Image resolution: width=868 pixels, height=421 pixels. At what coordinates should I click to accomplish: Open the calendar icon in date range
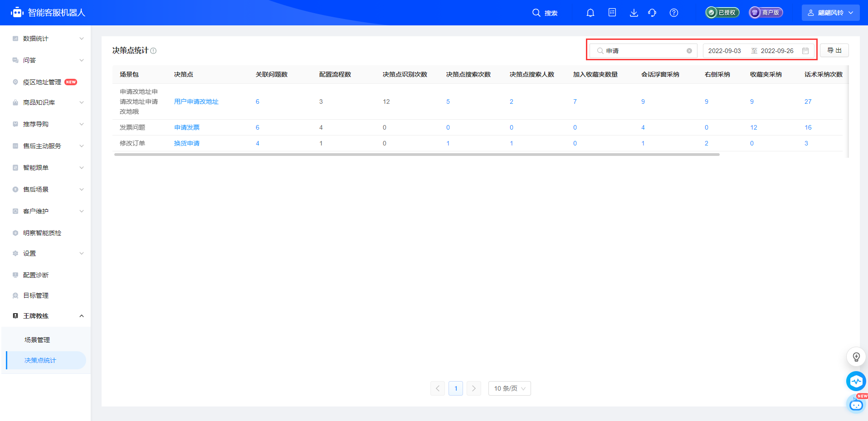tap(805, 51)
